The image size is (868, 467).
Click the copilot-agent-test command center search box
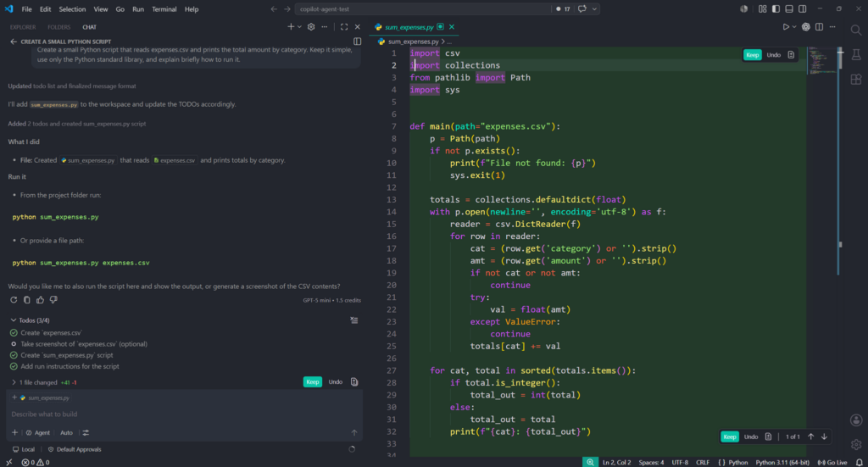tap(424, 8)
